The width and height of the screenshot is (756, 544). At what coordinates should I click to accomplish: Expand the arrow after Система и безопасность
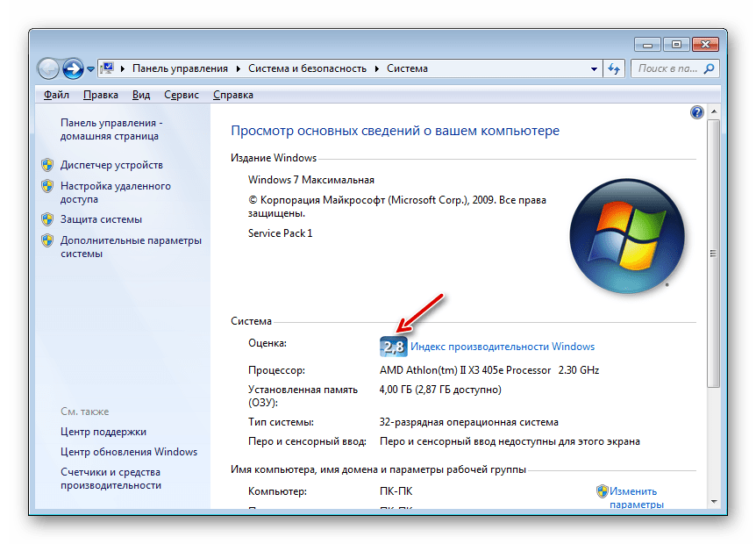(x=377, y=69)
